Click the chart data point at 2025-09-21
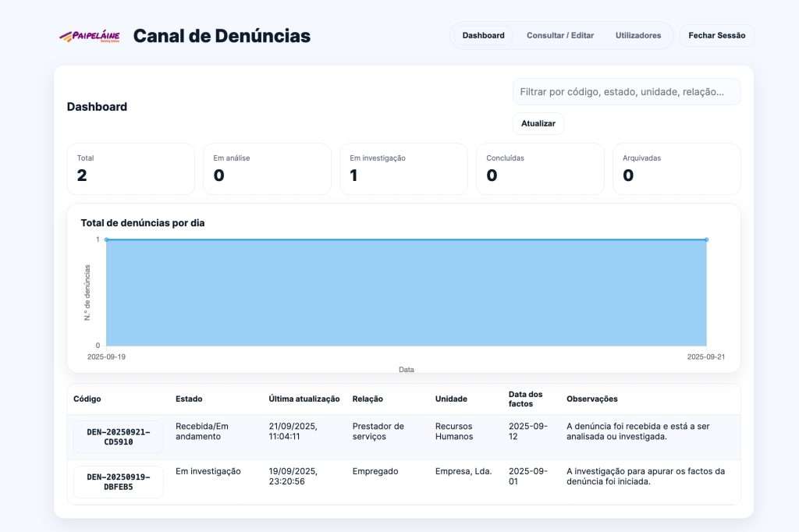Viewport: 799px width, 532px height. [x=706, y=239]
